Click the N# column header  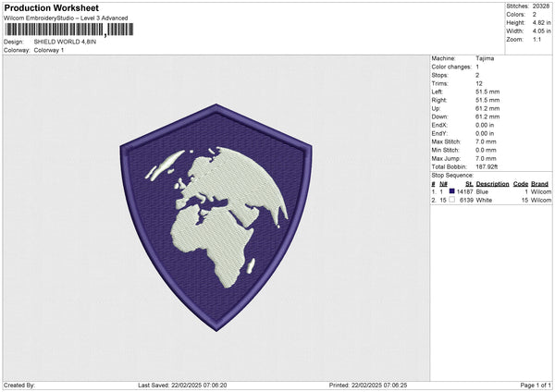pos(443,184)
